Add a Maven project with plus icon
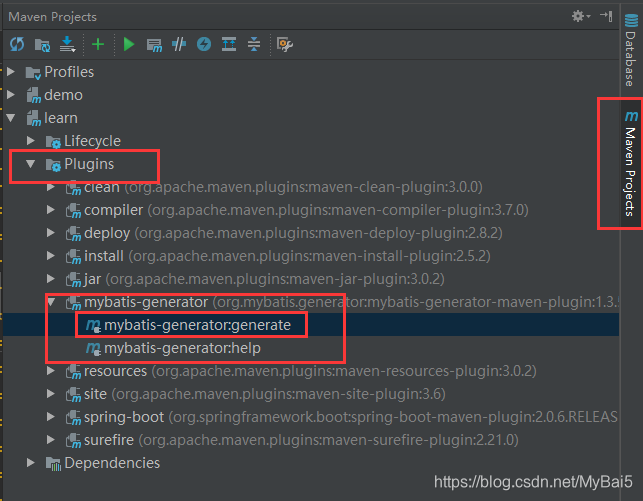Image resolution: width=643 pixels, height=501 pixels. point(98,44)
